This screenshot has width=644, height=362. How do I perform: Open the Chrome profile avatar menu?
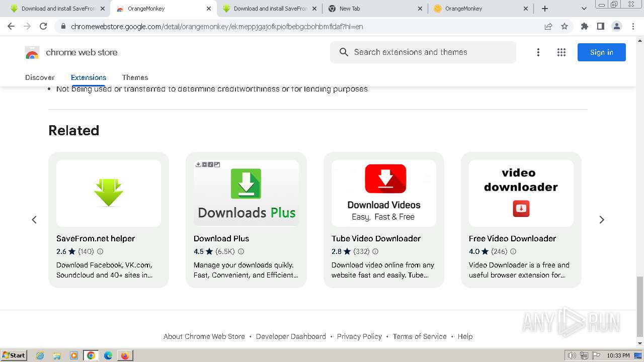click(616, 26)
